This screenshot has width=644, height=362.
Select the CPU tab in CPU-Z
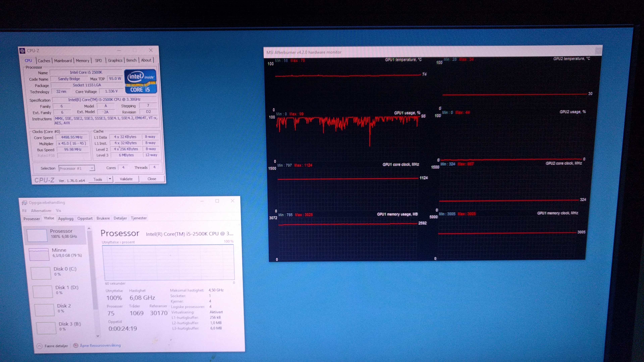(28, 61)
